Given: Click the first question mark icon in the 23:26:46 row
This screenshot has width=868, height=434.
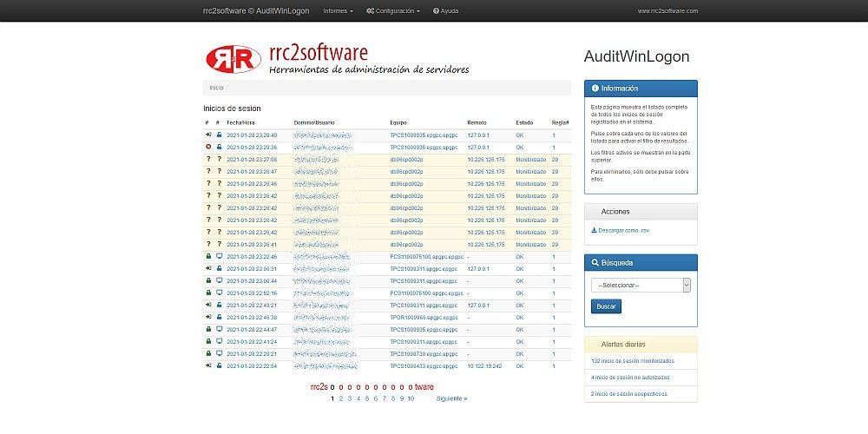Looking at the screenshot, I should pyautogui.click(x=208, y=184).
